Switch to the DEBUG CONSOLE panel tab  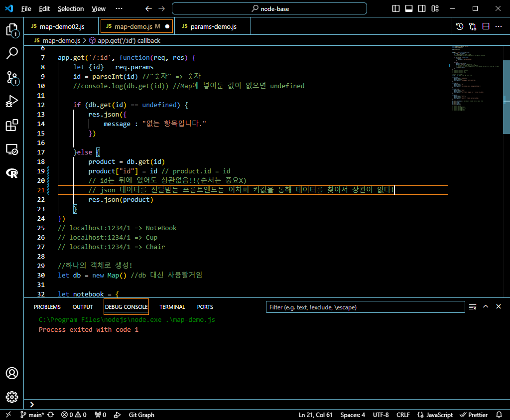126,307
